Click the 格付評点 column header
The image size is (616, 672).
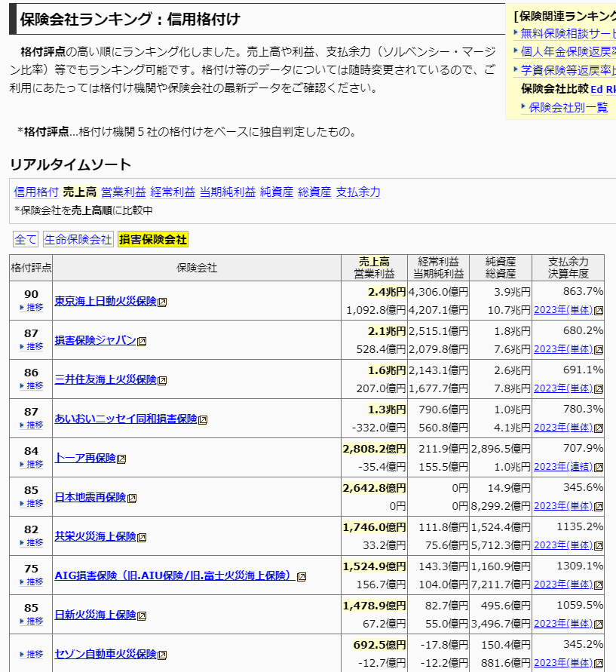pos(31,268)
